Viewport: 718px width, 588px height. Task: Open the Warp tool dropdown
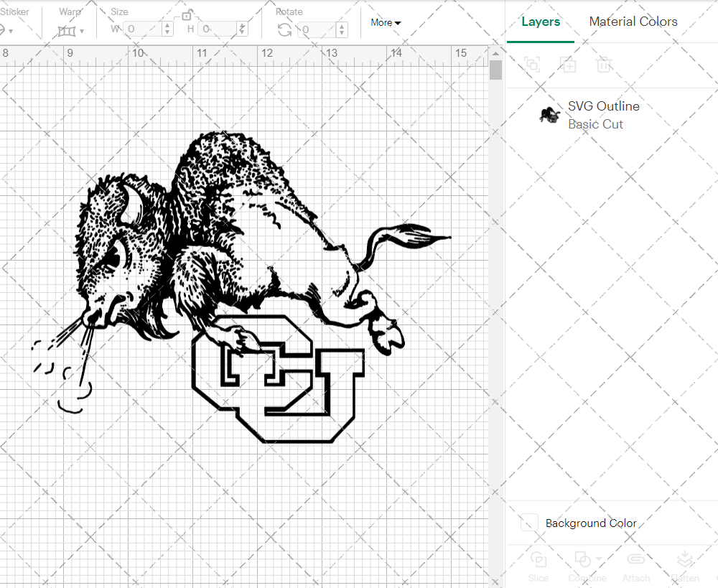point(82,31)
